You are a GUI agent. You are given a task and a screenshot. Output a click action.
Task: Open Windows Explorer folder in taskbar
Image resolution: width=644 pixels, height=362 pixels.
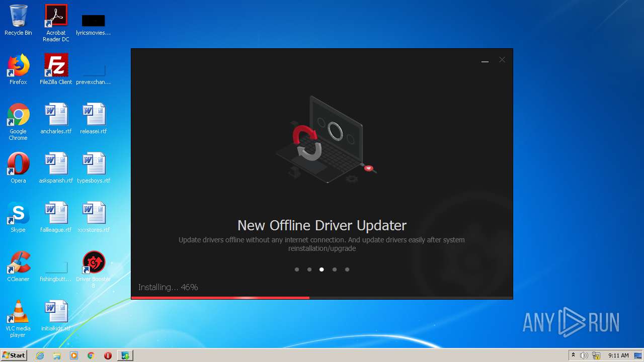click(x=57, y=355)
